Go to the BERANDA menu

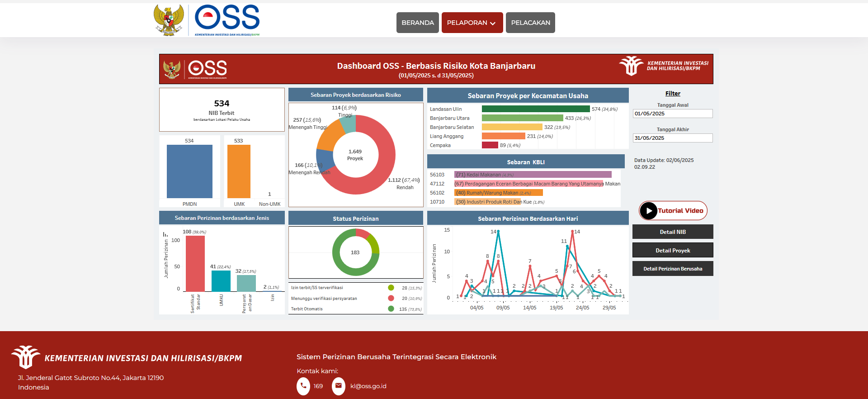click(417, 23)
